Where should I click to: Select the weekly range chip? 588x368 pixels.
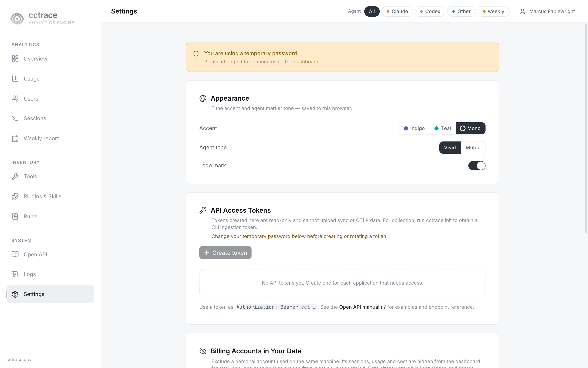(493, 11)
